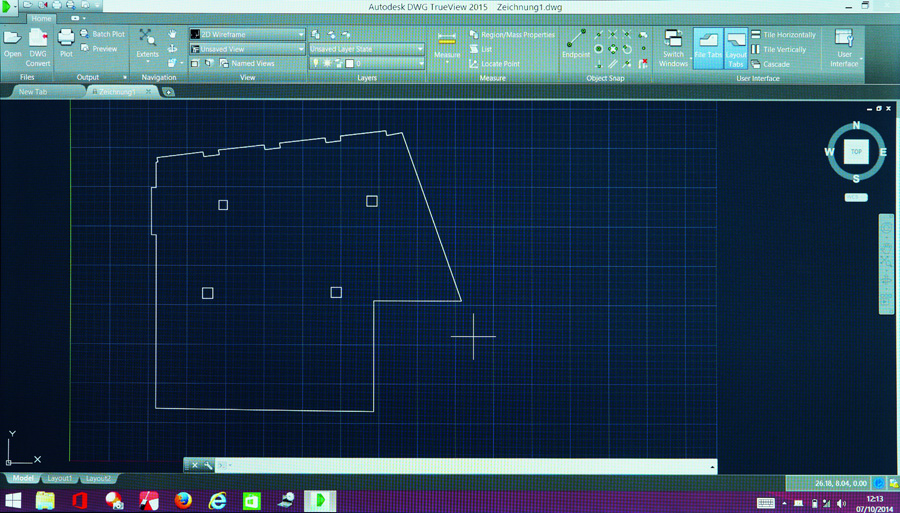Expand the 2D Wireframe visual style dropdown
Viewport: 900px width, 513px height.
(299, 34)
